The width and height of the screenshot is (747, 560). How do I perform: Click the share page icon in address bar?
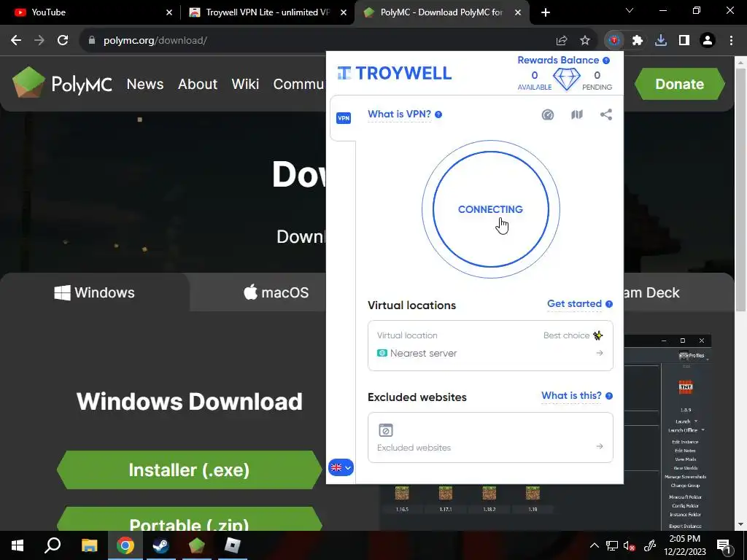[562, 41]
